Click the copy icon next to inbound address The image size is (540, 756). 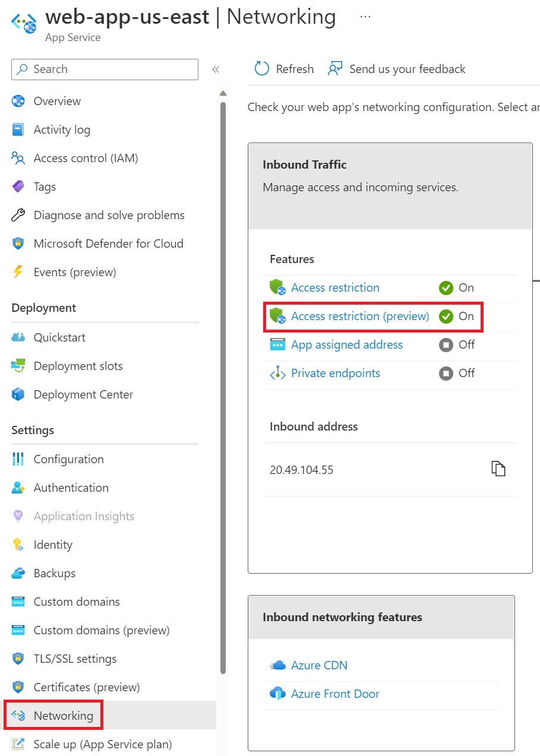tap(498, 469)
